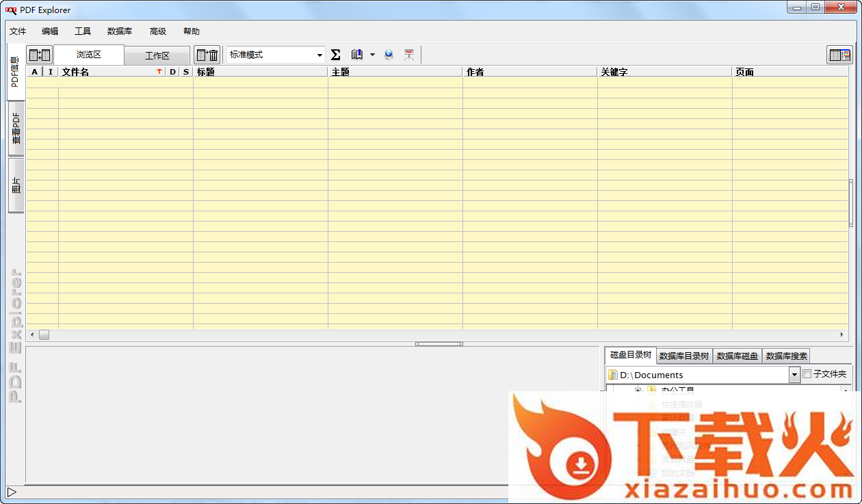Open the 高级 menu
Screen dimensions: 862x504
(x=158, y=31)
